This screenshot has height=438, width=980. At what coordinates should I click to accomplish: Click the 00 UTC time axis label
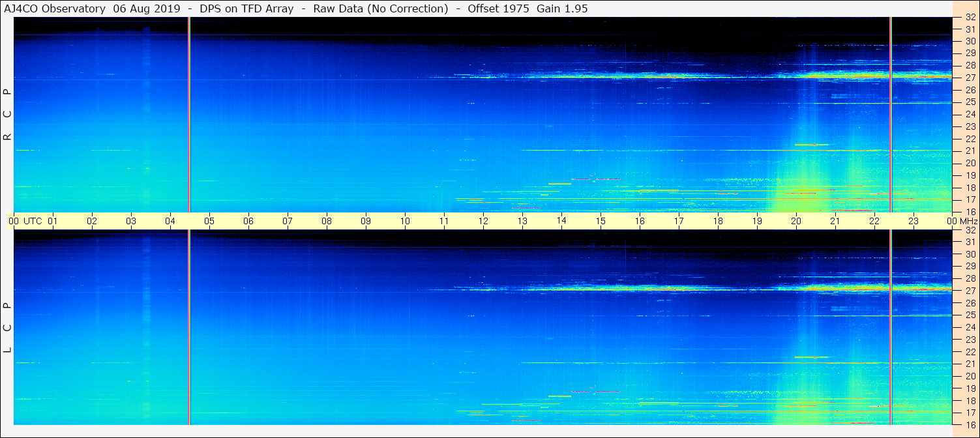pyautogui.click(x=25, y=221)
